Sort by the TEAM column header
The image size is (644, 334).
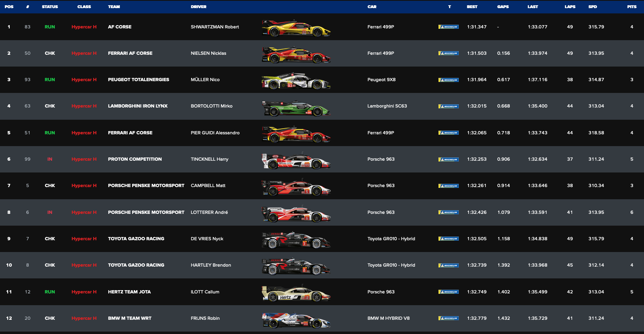(x=114, y=7)
